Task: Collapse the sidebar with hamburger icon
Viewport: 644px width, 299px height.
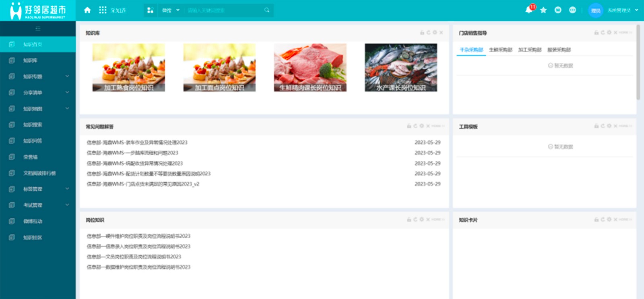Action: pos(38,29)
